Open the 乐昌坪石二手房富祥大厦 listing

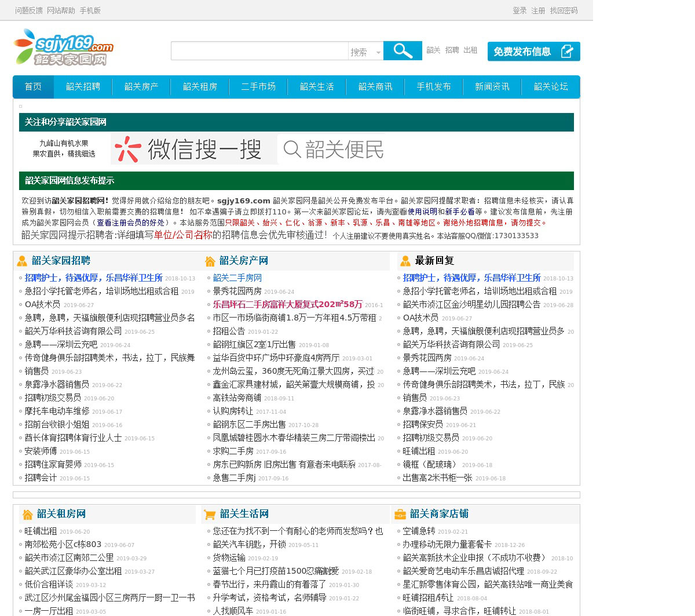pyautogui.click(x=287, y=304)
